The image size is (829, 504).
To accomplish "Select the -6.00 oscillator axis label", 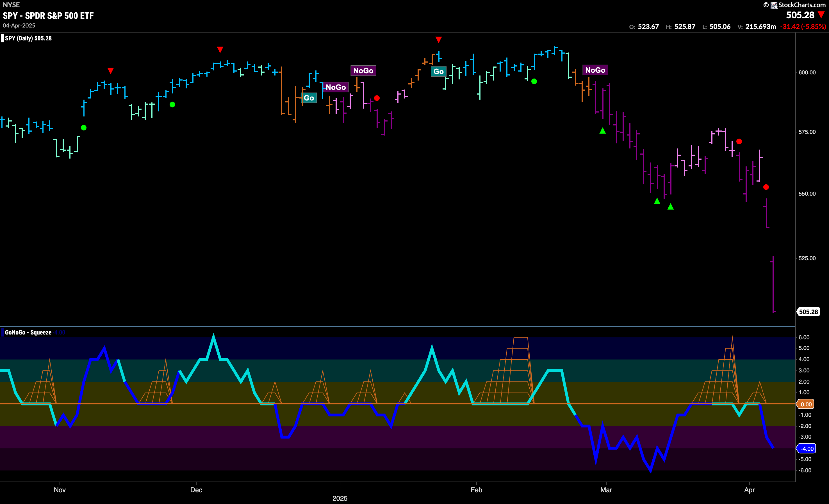I will (805, 470).
